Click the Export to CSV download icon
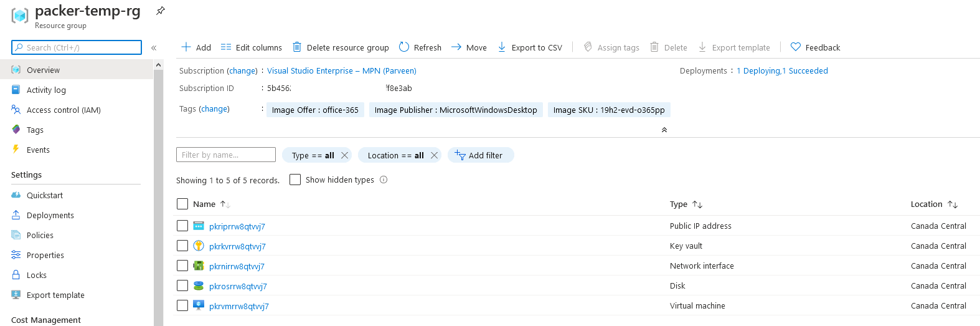This screenshot has width=980, height=326. (502, 47)
